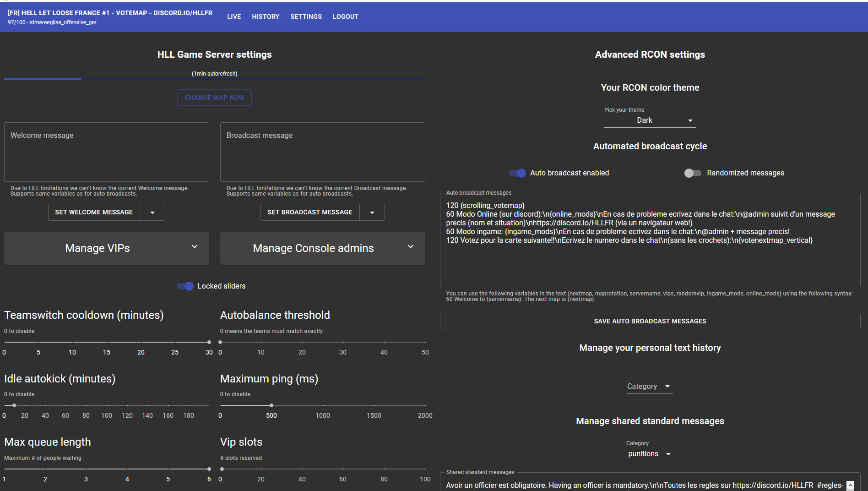
Task: Expand the Manage VIPs panel
Action: pyautogui.click(x=107, y=248)
